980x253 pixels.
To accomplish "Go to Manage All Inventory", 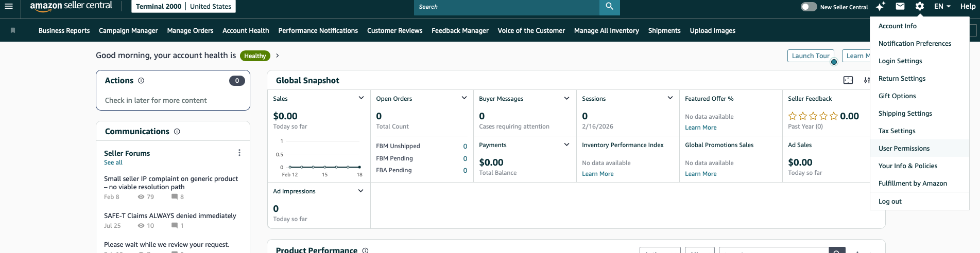I will click(x=606, y=30).
